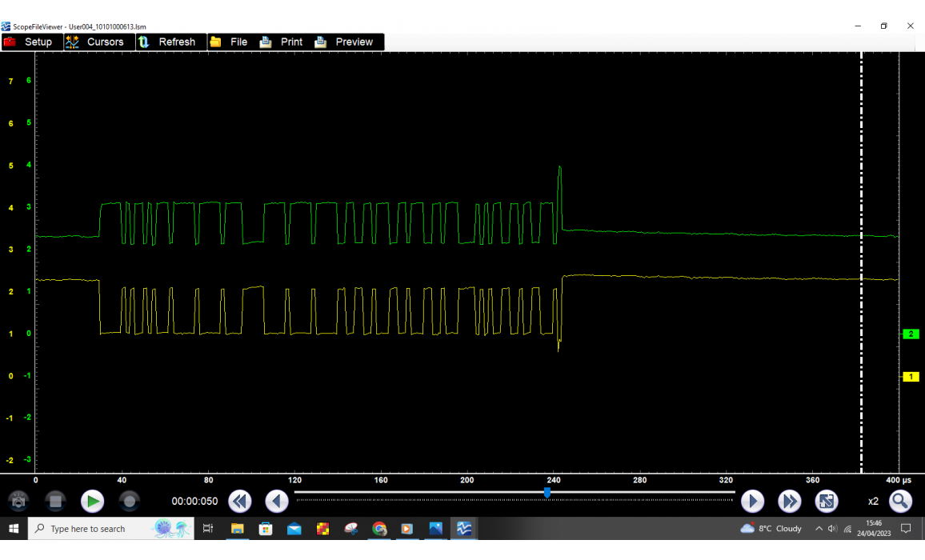The image size is (925, 560).
Task: Step forward one frame
Action: pos(752,501)
